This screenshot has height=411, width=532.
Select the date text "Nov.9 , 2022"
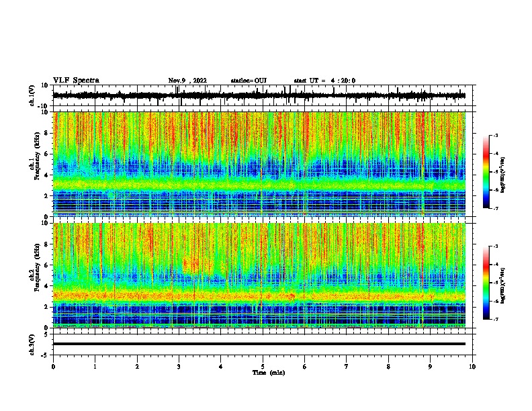click(x=187, y=81)
